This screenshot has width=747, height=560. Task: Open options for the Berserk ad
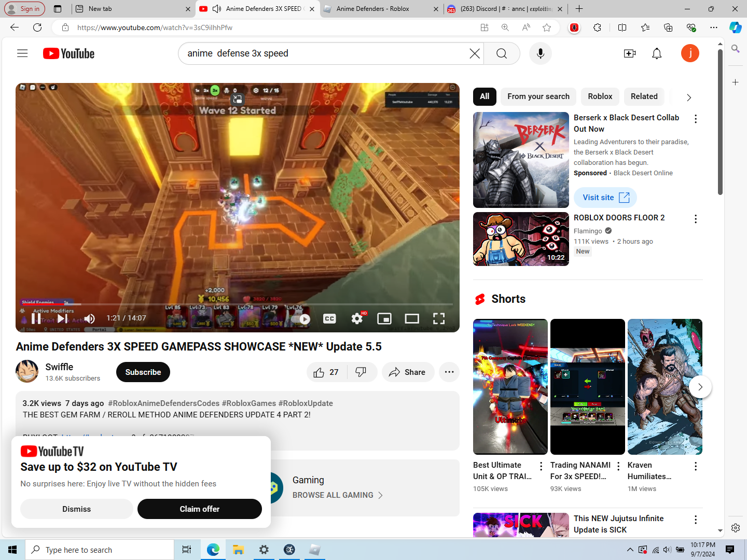696,119
